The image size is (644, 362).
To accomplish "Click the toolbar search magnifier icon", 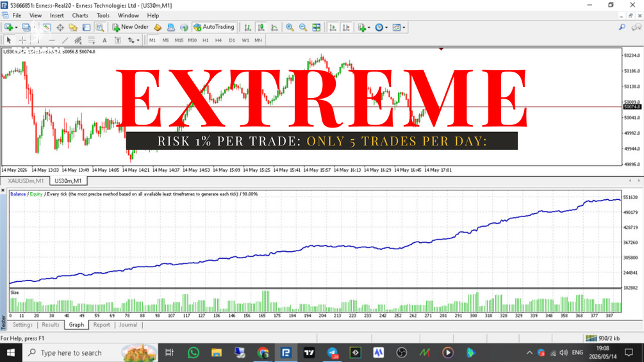I will tap(622, 28).
